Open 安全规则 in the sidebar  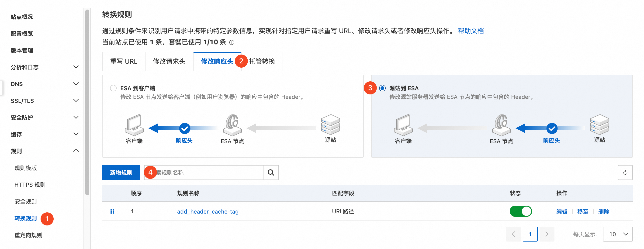coord(25,201)
